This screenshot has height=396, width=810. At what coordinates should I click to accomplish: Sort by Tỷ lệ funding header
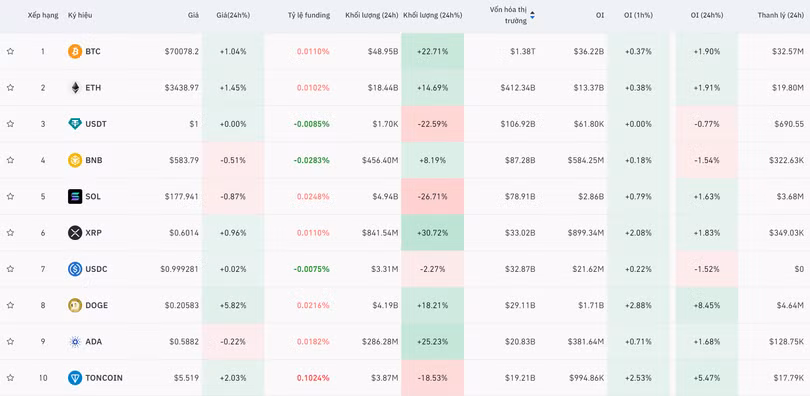[x=309, y=15]
